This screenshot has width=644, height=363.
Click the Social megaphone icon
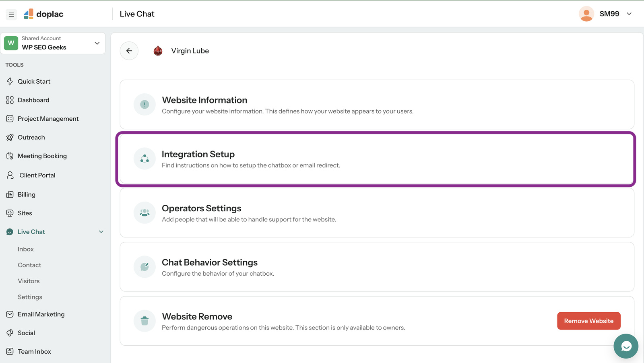coord(10,333)
